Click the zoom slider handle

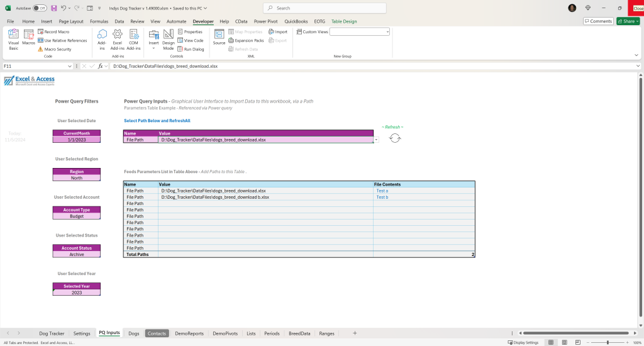point(608,342)
